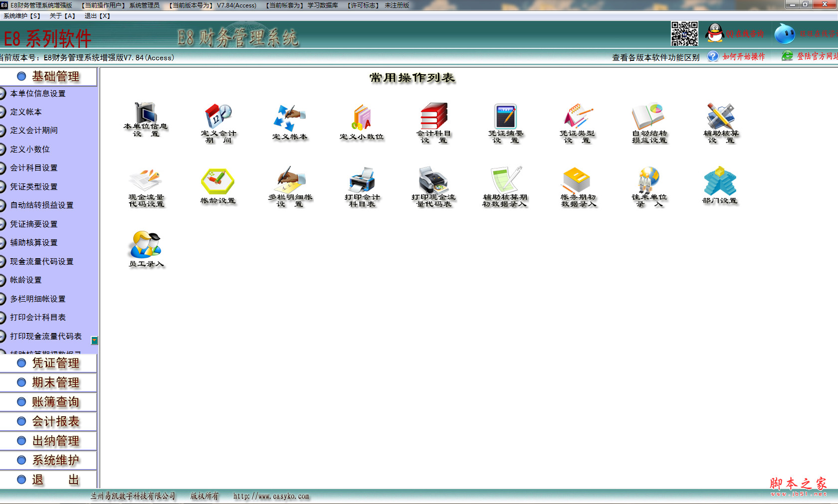Open the 部门设置 blue blocks icon

(720, 185)
